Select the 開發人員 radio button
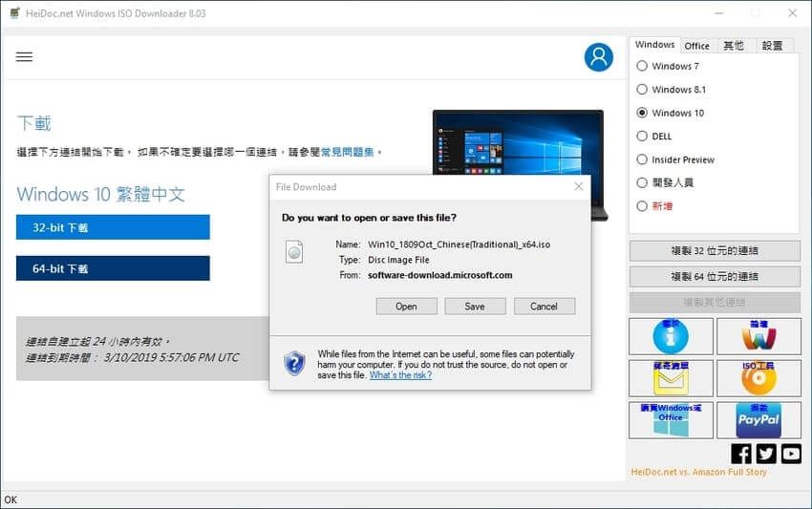812x509 pixels. [642, 182]
